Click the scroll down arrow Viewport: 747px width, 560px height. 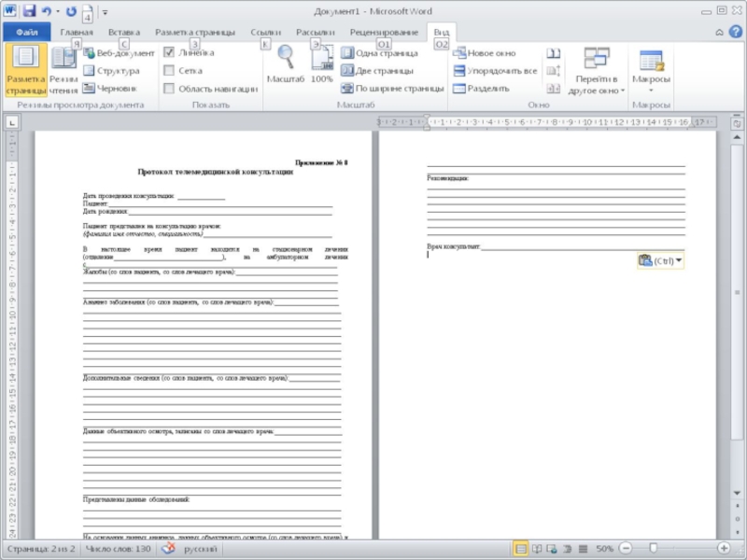click(x=737, y=493)
